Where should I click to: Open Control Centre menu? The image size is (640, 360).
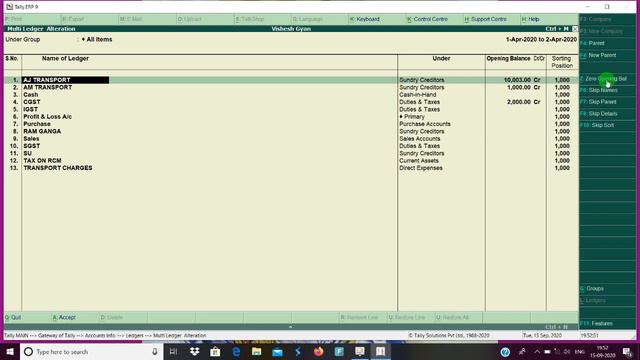[x=427, y=19]
